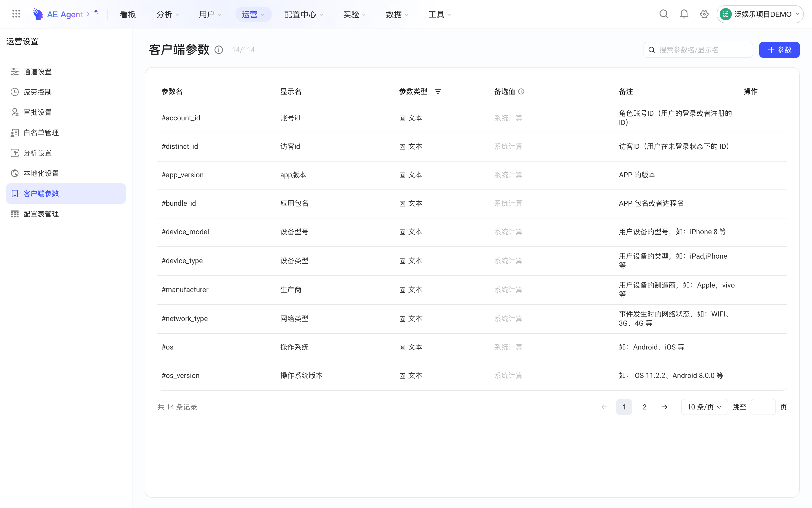The width and height of the screenshot is (812, 508).
Task: Click the 跳至 page number input
Action: coord(763,407)
